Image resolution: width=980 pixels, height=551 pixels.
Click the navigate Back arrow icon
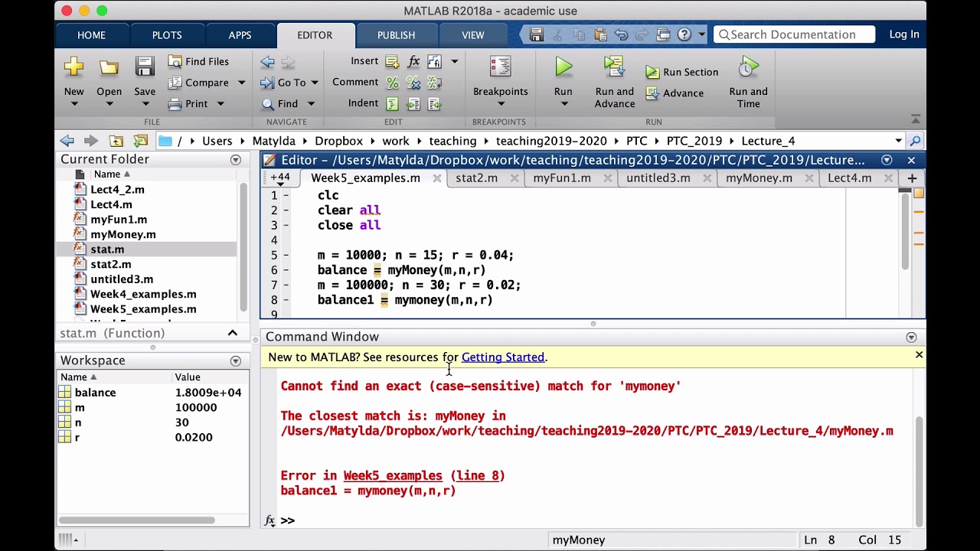coord(267,62)
